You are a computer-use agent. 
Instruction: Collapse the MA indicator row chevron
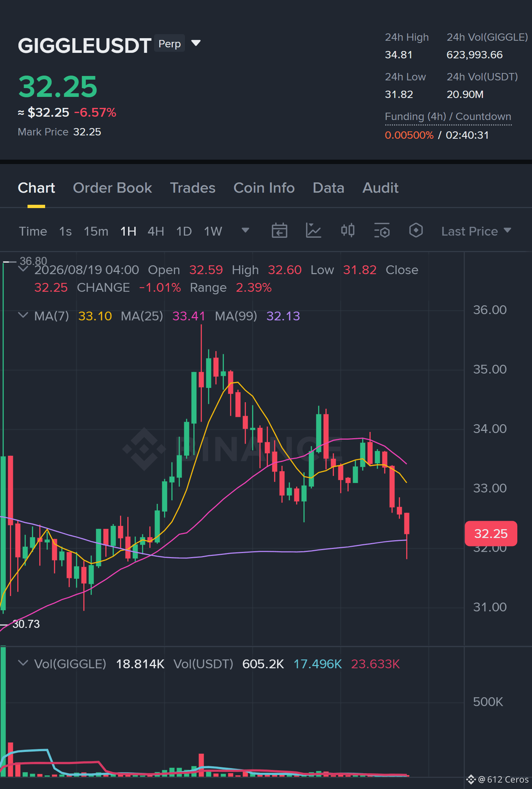(23, 315)
